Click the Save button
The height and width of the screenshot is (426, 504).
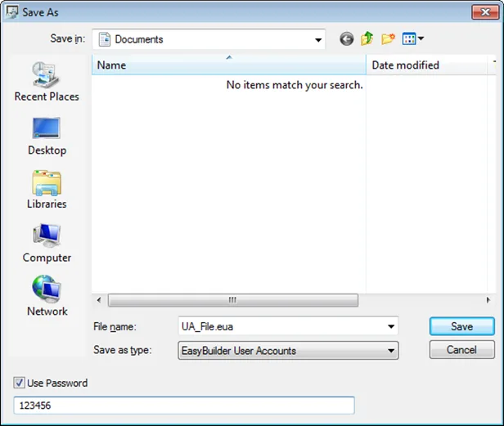pos(462,326)
